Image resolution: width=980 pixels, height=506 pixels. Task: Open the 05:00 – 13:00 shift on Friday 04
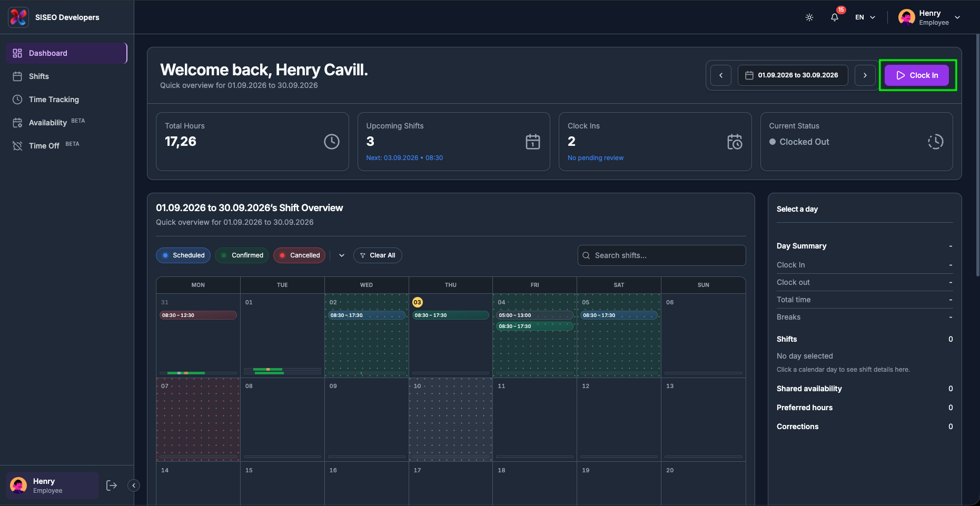tap(534, 315)
